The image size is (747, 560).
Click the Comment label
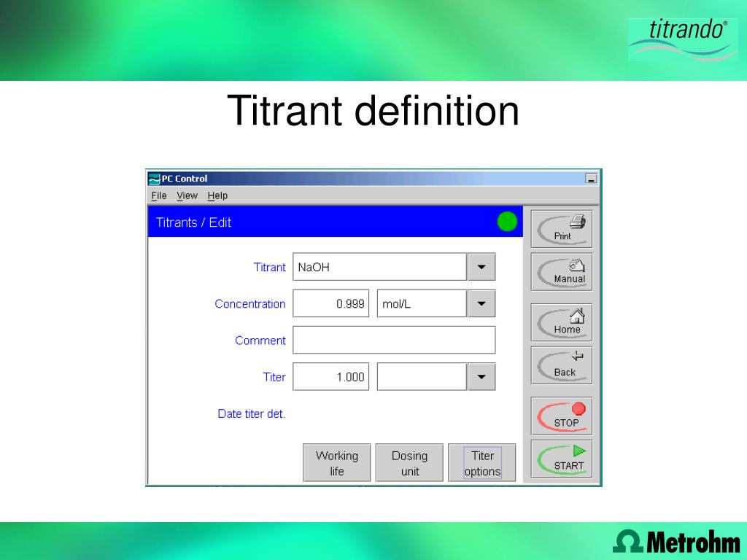click(x=260, y=341)
